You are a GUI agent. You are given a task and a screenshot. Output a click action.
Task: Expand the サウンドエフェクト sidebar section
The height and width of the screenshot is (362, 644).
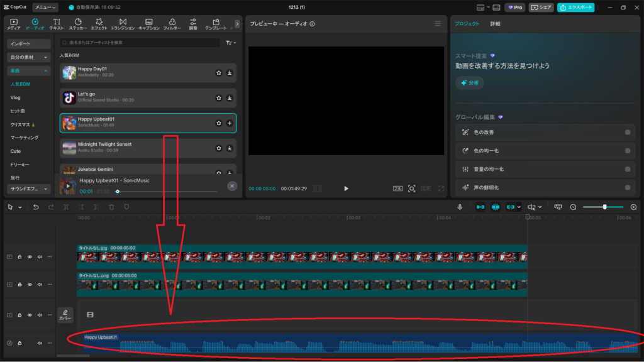point(29,189)
